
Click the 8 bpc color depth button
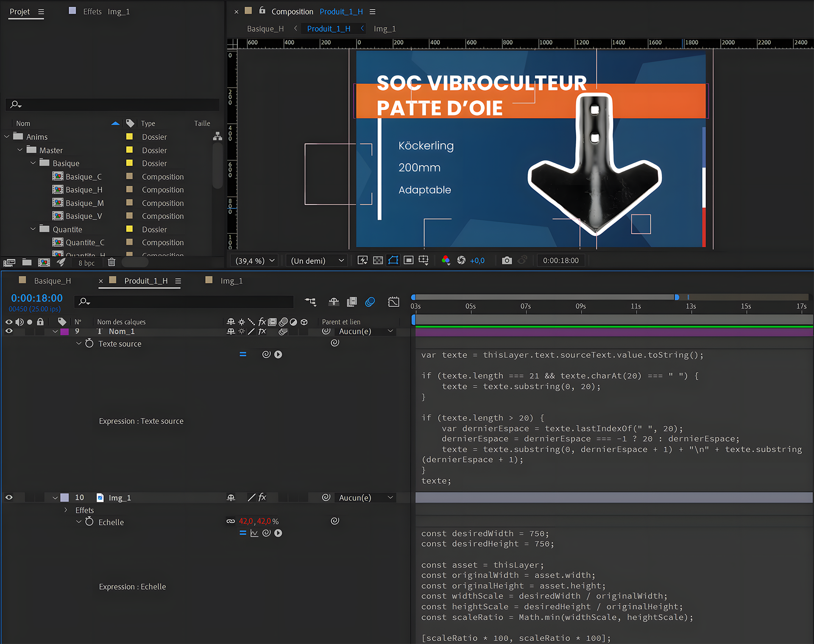coord(86,263)
